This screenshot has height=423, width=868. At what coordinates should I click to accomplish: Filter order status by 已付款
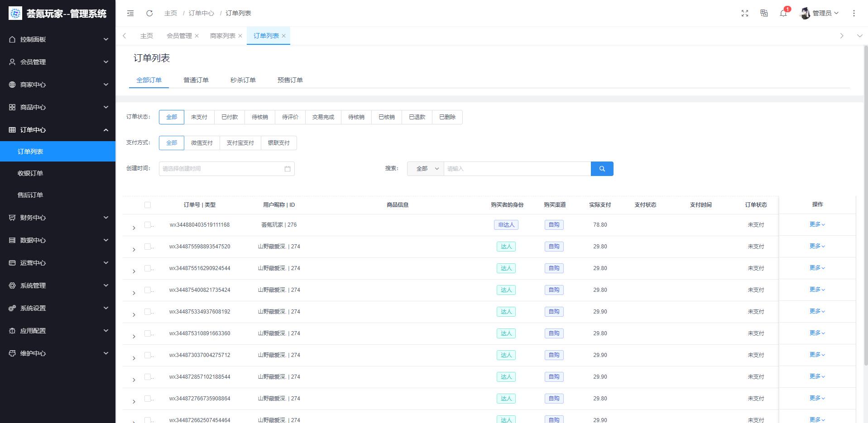point(230,117)
